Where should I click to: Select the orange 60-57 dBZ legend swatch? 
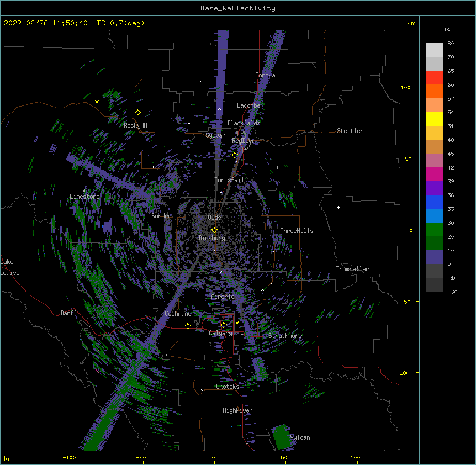click(x=434, y=91)
